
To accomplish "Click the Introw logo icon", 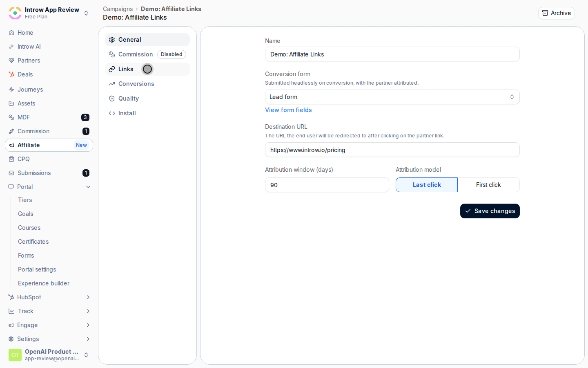I will 15,13.
